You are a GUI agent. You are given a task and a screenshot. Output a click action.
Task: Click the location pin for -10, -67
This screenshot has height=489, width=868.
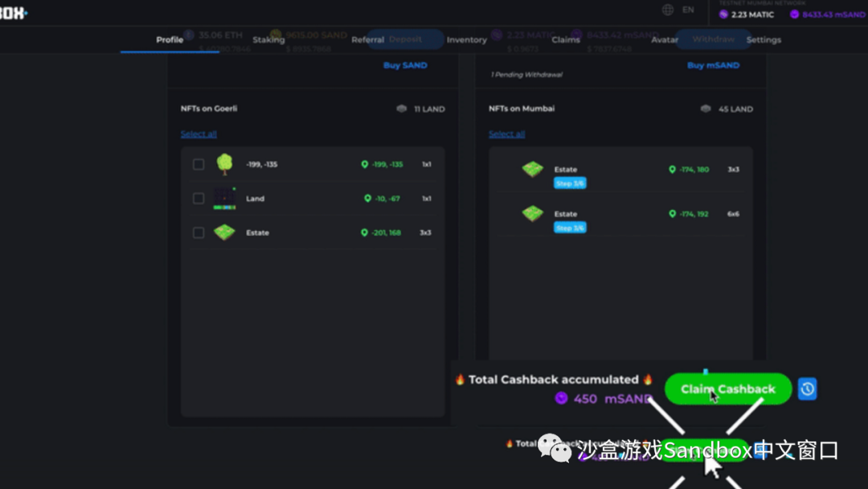tap(367, 199)
